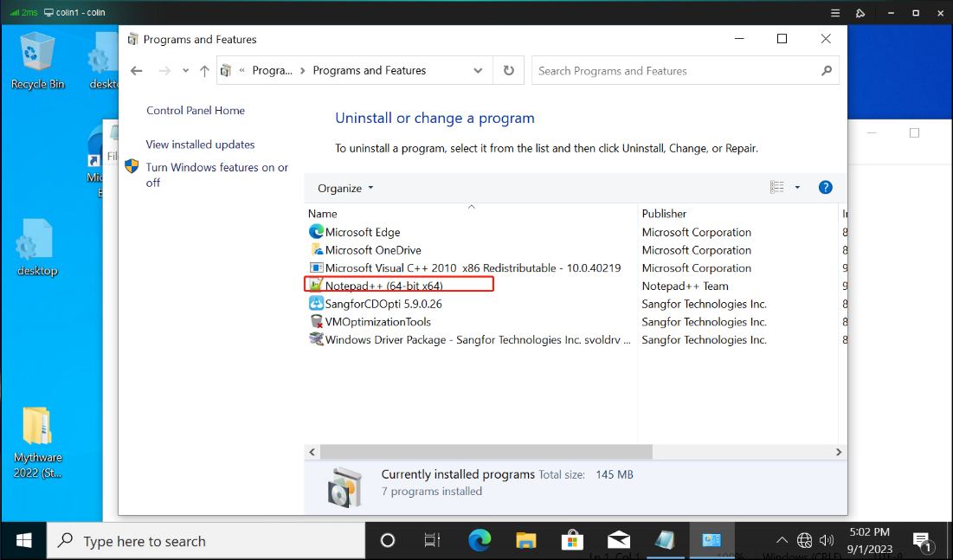Expand the view options dropdown arrow
953x560 pixels.
point(797,188)
